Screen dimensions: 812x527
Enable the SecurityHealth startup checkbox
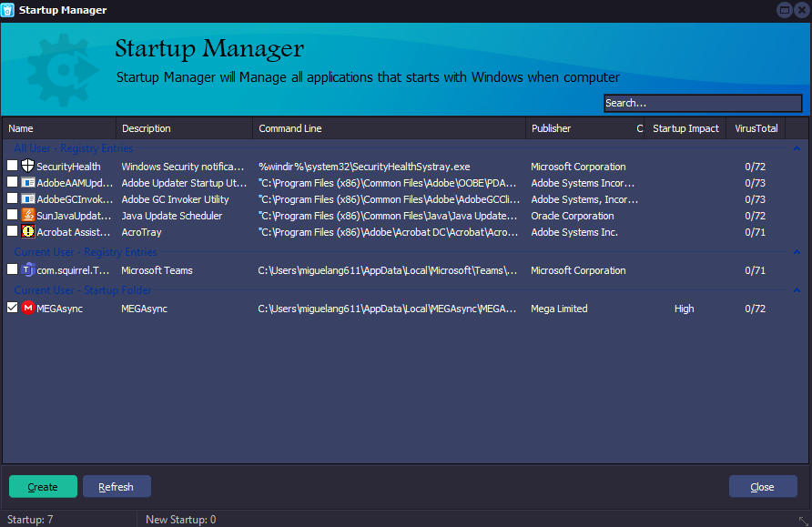(12, 167)
